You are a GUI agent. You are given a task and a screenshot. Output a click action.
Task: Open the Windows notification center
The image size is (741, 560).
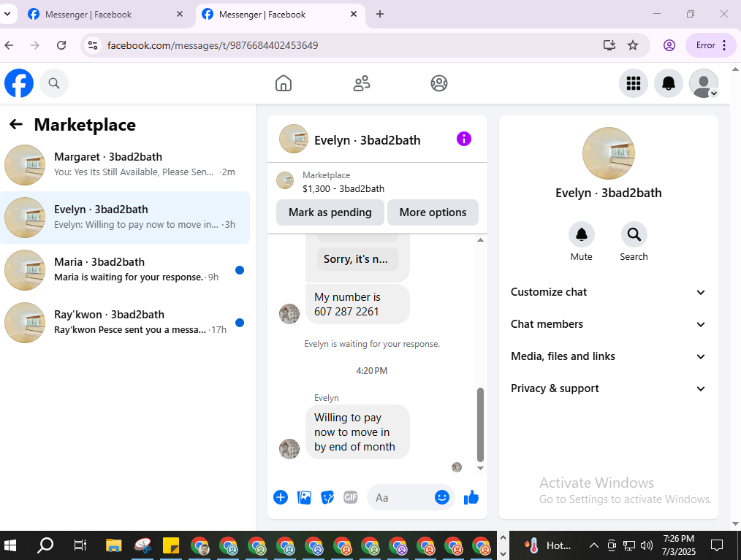[717, 546]
